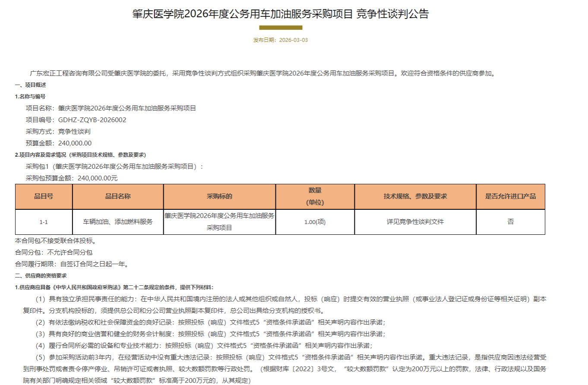The width and height of the screenshot is (588, 385).
Task: Click the 是否允许进口产品 column header
Action: point(510,196)
